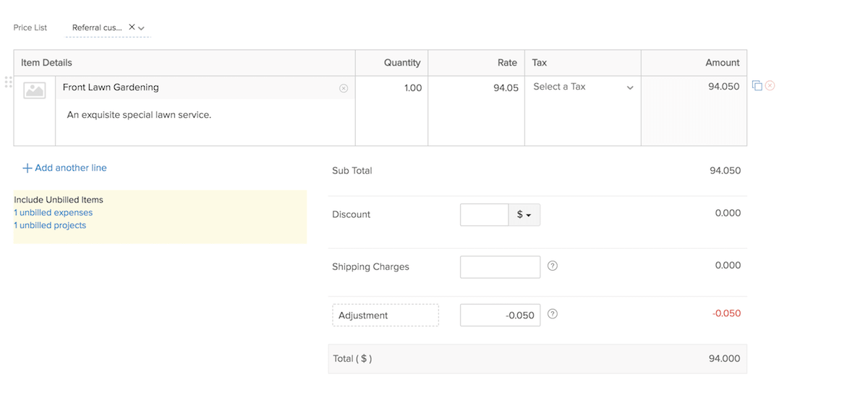
Task: Open the Shipping Charges help tooltip
Action: pos(552,266)
